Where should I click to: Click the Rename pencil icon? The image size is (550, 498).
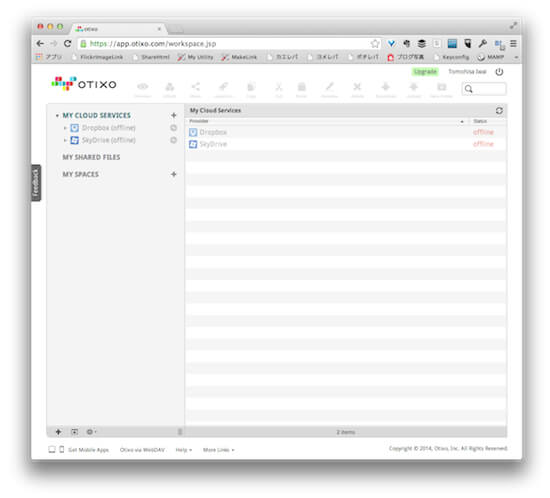[329, 87]
